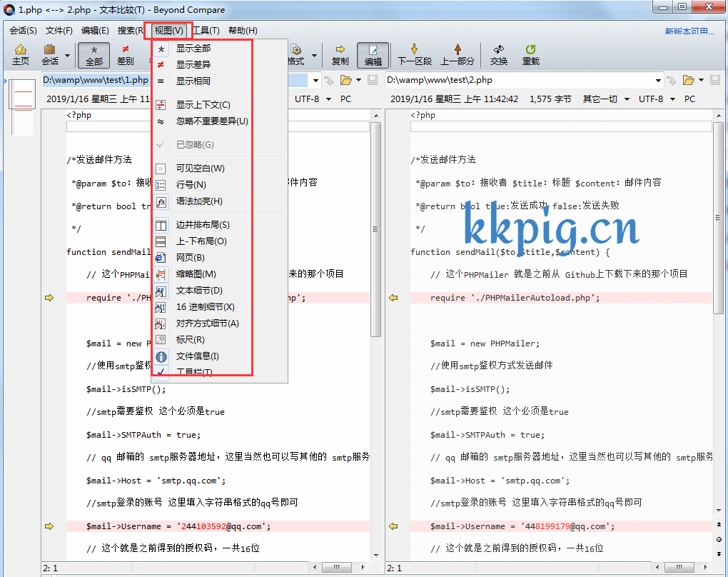Image resolution: width=728 pixels, height=577 pixels.
Task: Select 显示差异 in the view menu
Action: click(x=220, y=64)
